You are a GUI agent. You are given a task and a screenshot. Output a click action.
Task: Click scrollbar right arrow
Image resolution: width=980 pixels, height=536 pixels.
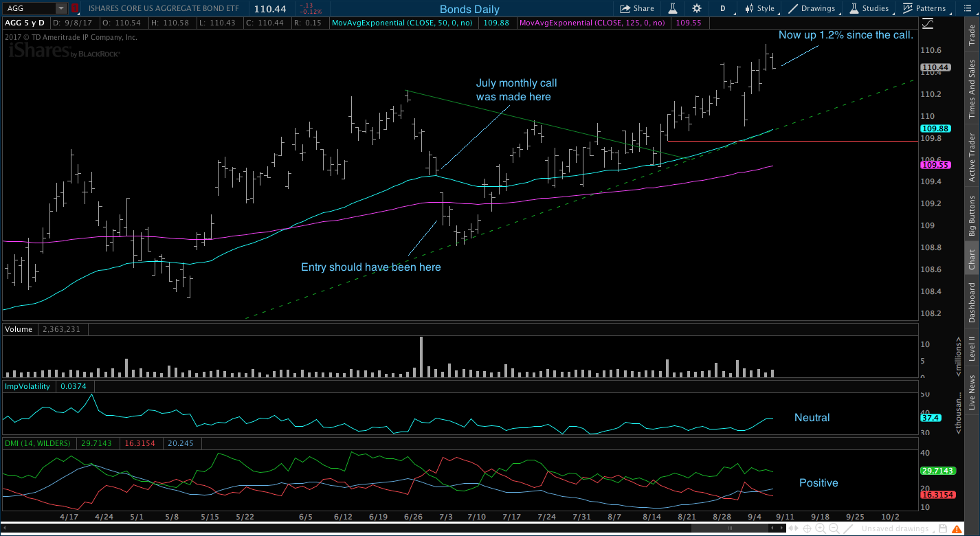pyautogui.click(x=781, y=528)
